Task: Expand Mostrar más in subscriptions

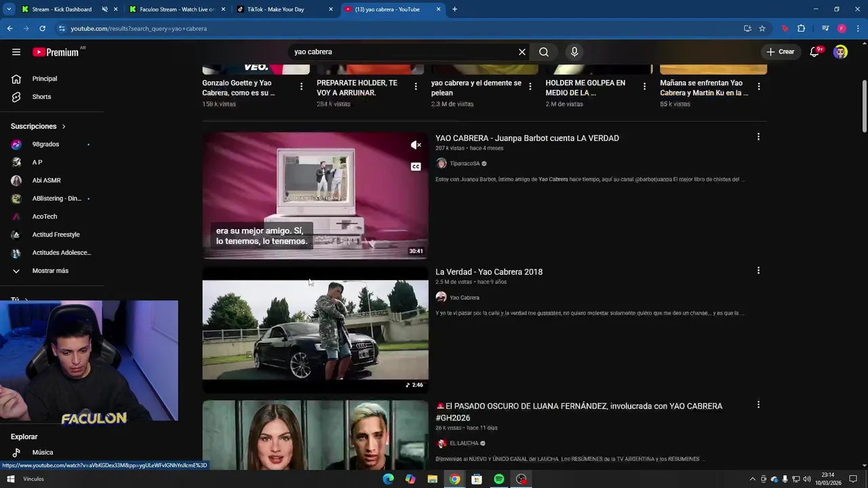Action: (x=52, y=270)
